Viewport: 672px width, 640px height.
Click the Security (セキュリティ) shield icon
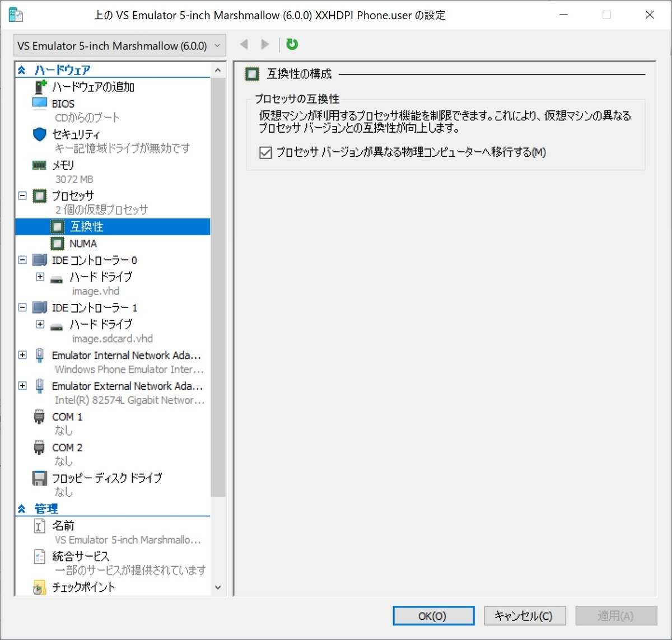[x=40, y=134]
